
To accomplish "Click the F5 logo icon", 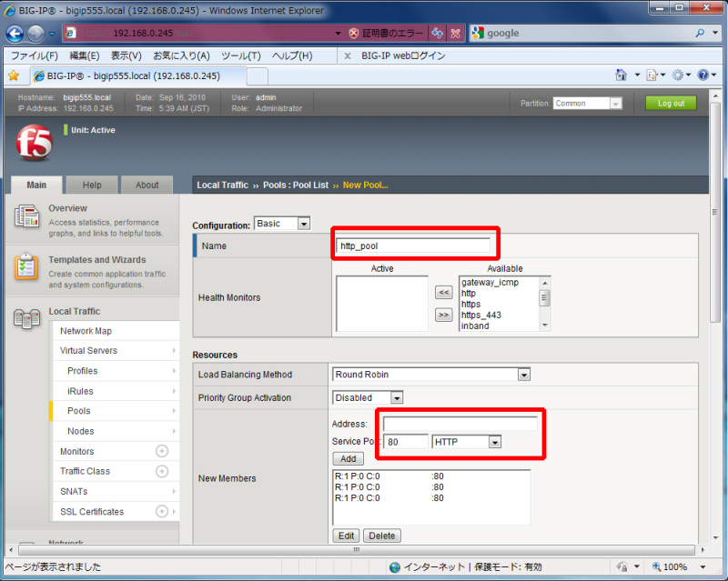I will pos(34,142).
